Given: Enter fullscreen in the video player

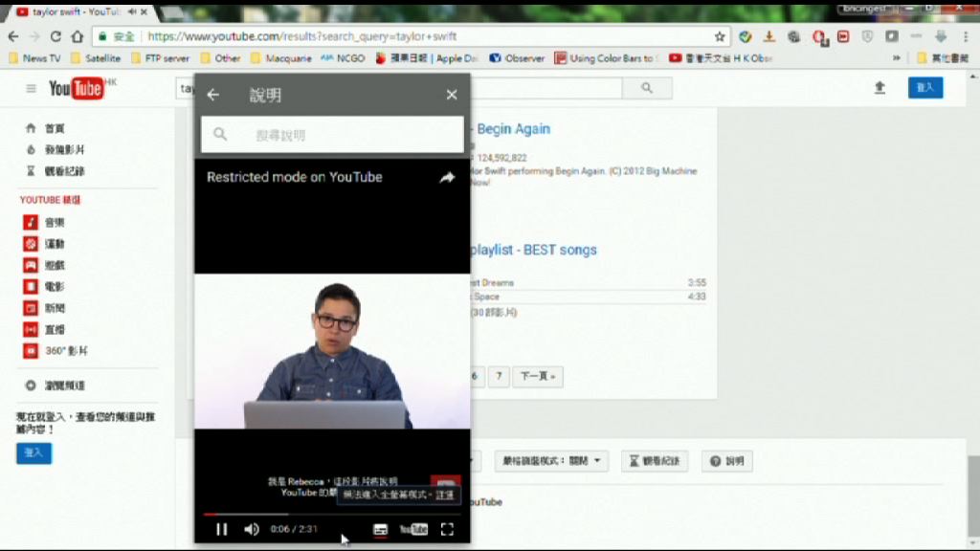Looking at the screenshot, I should (x=447, y=529).
